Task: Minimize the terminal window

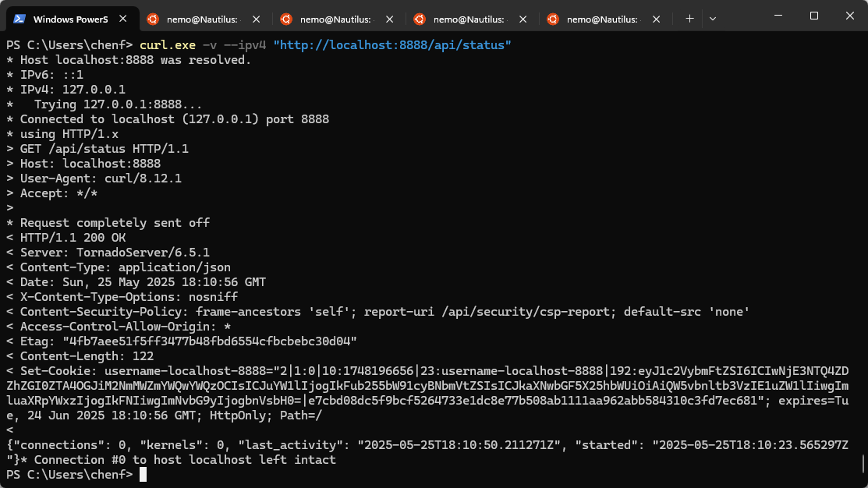Action: click(x=778, y=16)
